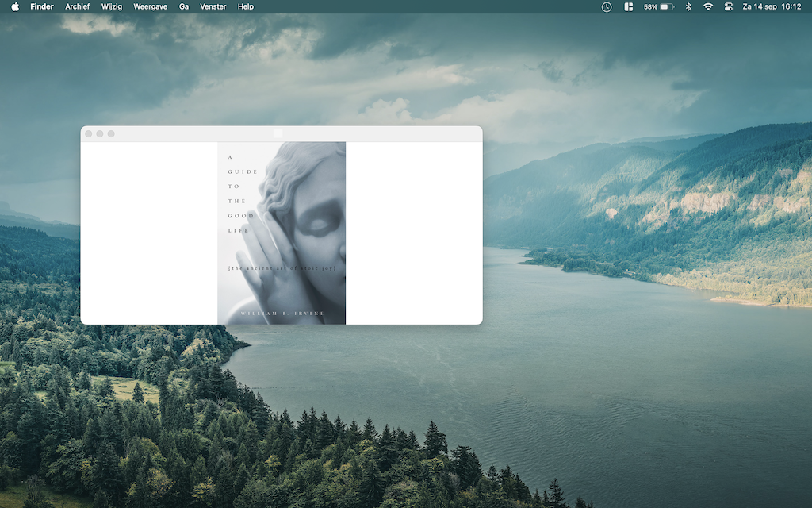Open the Finder menu
Image resolution: width=812 pixels, height=508 pixels.
[42, 6]
